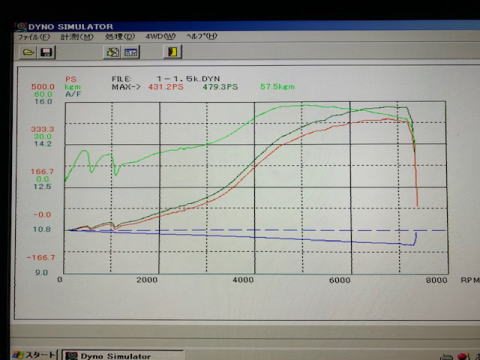This screenshot has height=360, width=480.
Task: Open the ヘルプ(H) menu
Action: [202, 36]
